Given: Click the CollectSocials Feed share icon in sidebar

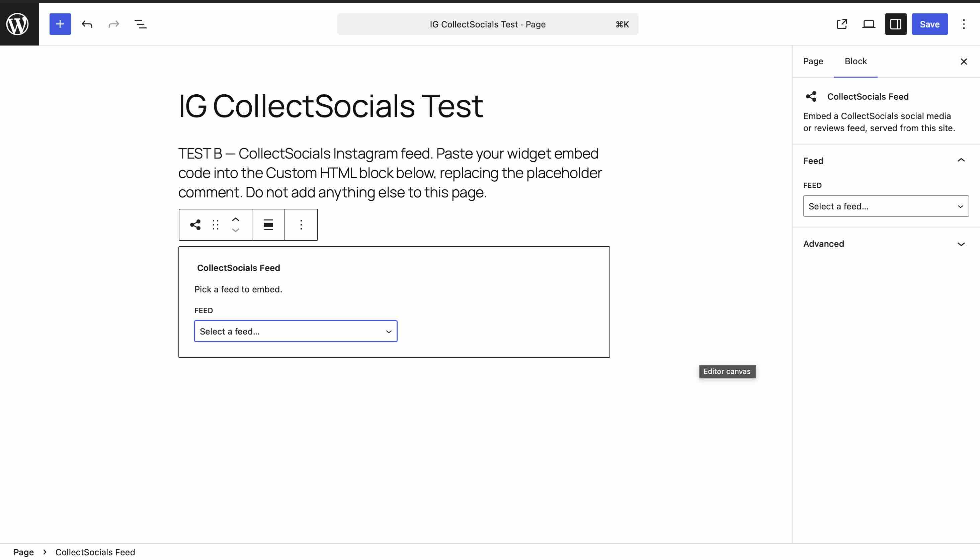Looking at the screenshot, I should 811,96.
